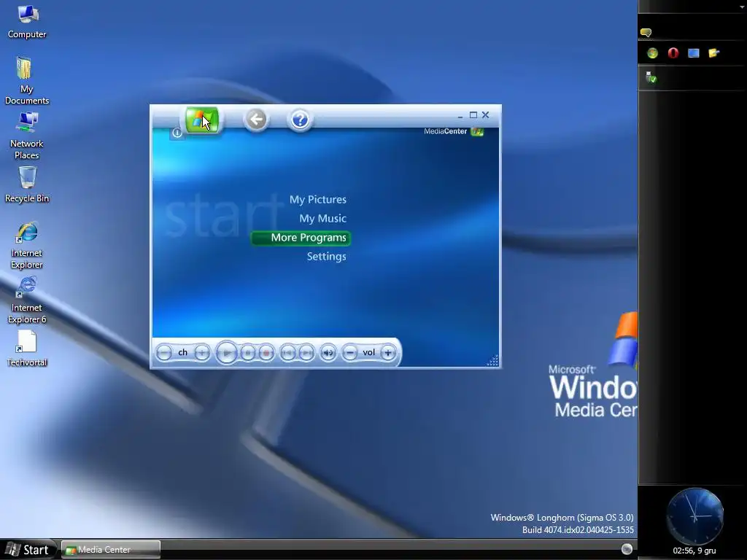Click the yellow speech bubble sidebar icon
This screenshot has height=560, width=747.
(646, 32)
